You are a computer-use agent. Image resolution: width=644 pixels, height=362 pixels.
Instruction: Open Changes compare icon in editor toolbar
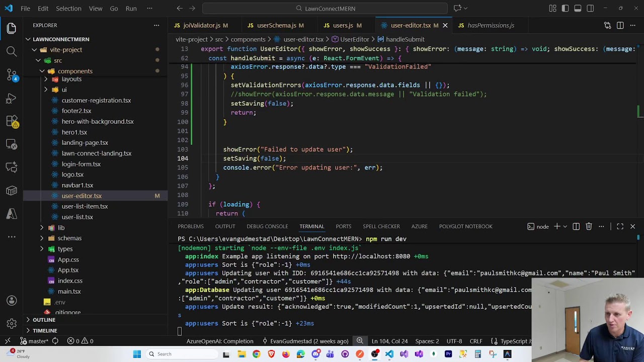pos(607,25)
